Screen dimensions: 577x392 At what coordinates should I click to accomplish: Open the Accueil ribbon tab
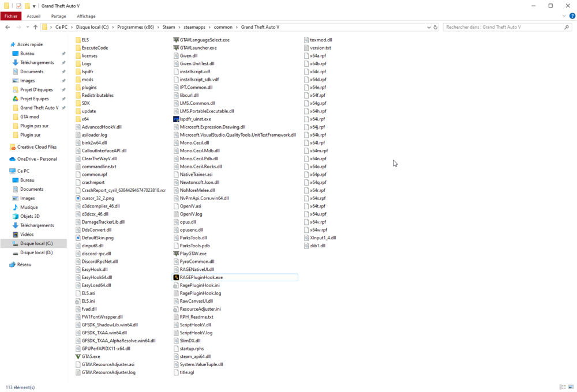point(33,16)
